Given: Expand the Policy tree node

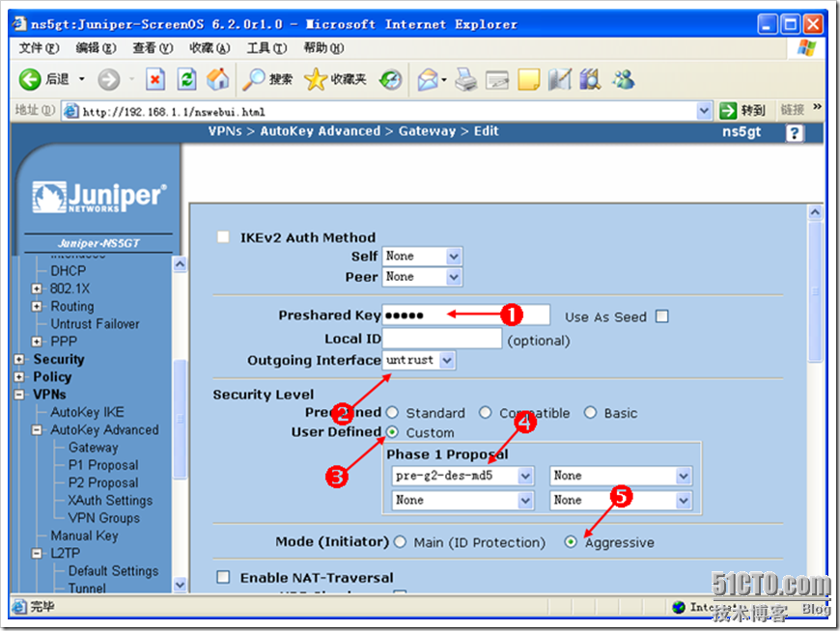Looking at the screenshot, I should coord(19,377).
